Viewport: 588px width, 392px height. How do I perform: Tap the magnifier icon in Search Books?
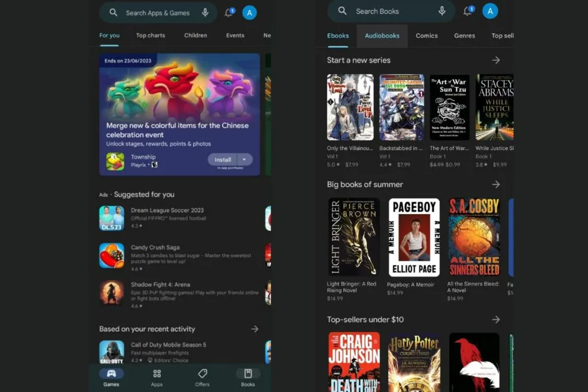(x=342, y=11)
